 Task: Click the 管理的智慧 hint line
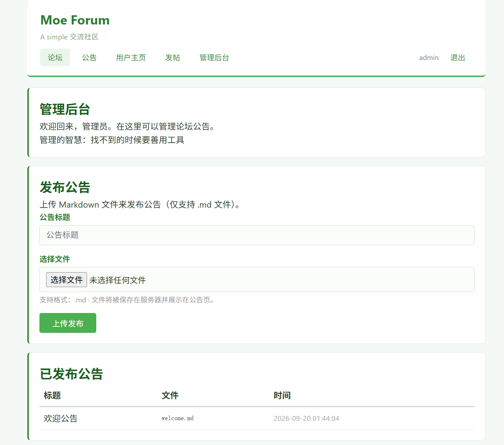tap(112, 140)
